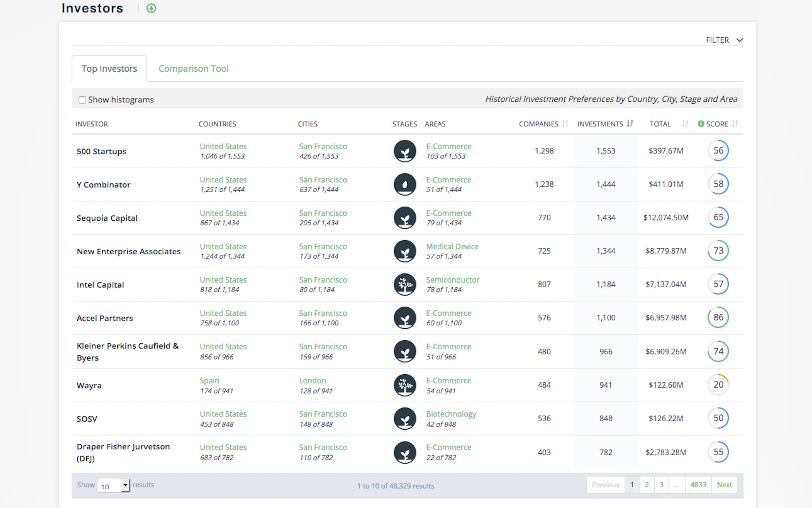
Task: Click the stage icon for Sequoia Capital
Action: (x=405, y=218)
